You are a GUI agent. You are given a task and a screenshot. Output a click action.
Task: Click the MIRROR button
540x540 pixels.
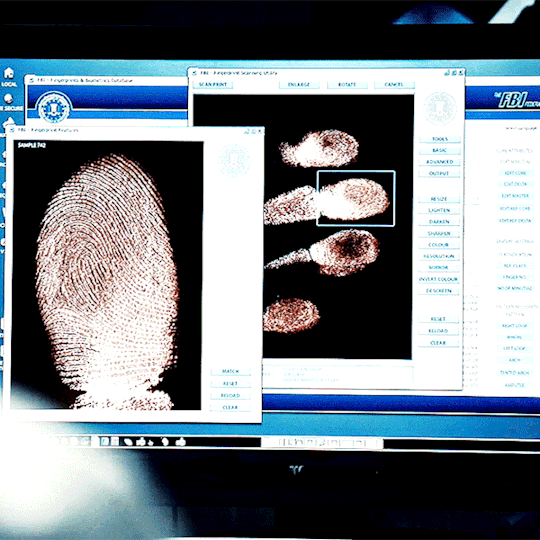(439, 268)
